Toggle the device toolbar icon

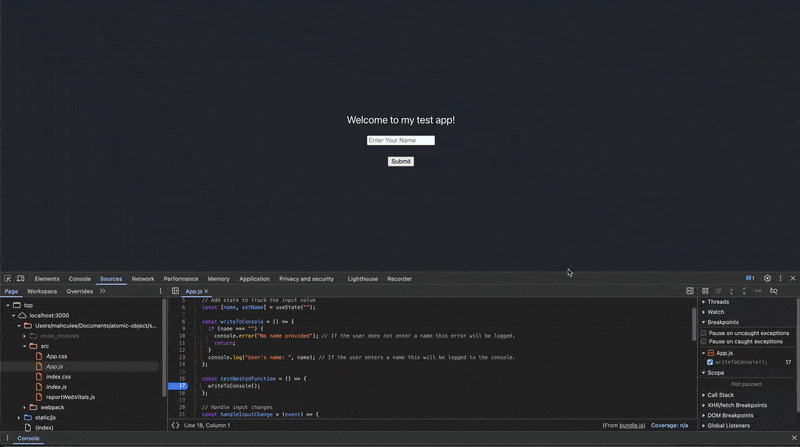pos(20,279)
